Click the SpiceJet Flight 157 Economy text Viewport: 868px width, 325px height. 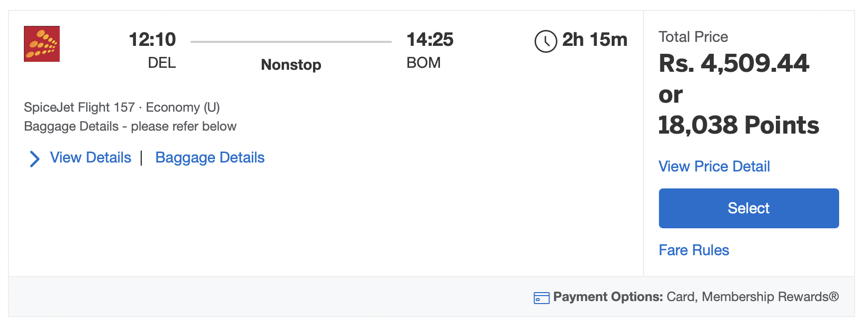(122, 107)
